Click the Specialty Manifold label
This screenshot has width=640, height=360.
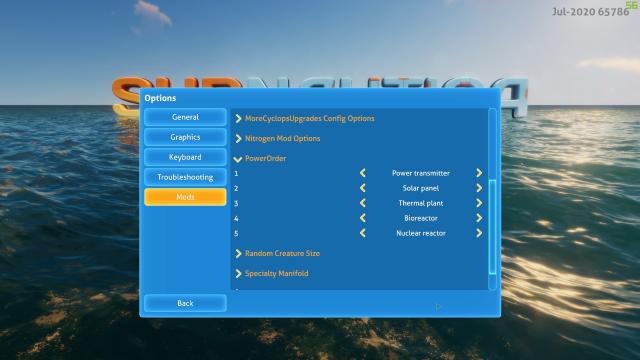(x=276, y=273)
